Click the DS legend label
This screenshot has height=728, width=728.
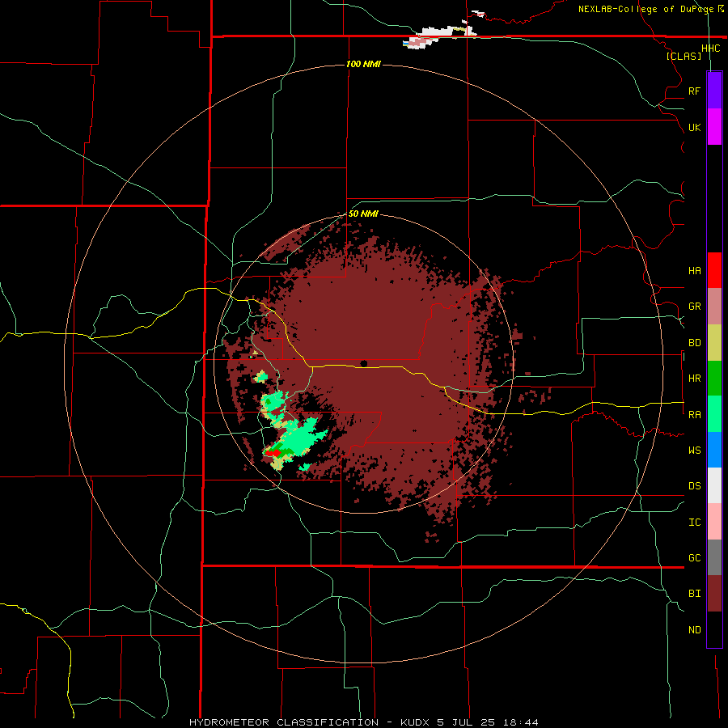point(694,486)
